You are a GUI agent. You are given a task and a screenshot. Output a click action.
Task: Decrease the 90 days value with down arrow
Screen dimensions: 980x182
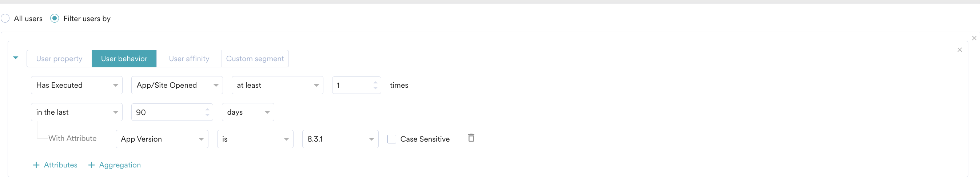coord(207,115)
